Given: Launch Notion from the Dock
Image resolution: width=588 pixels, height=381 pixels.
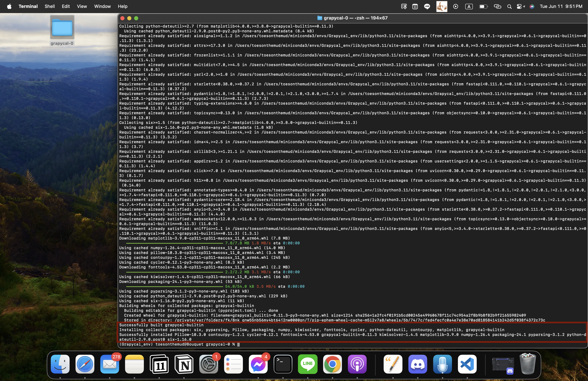Looking at the screenshot, I should [x=184, y=364].
